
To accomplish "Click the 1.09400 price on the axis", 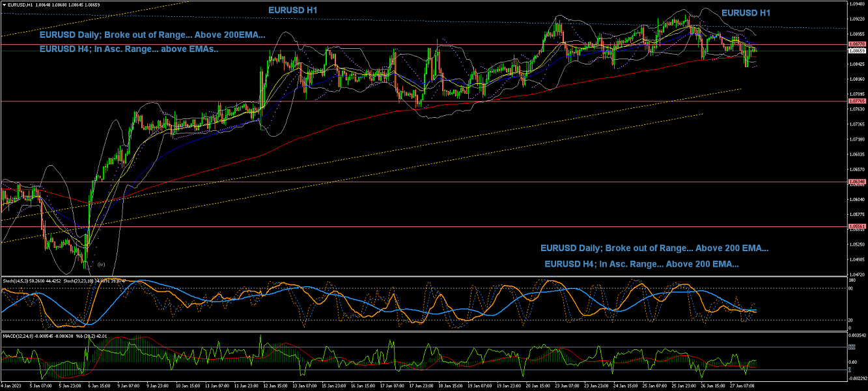I will [857, 3].
